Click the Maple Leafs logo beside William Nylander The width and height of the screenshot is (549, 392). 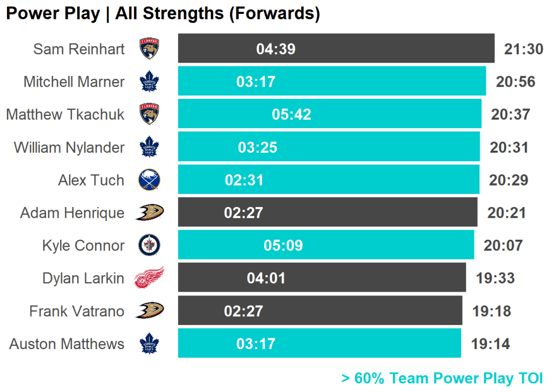pyautogui.click(x=150, y=147)
